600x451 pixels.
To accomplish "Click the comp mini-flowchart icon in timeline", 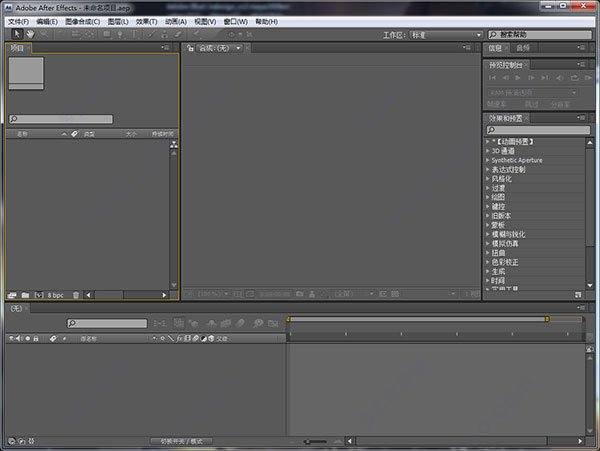I will 160,324.
